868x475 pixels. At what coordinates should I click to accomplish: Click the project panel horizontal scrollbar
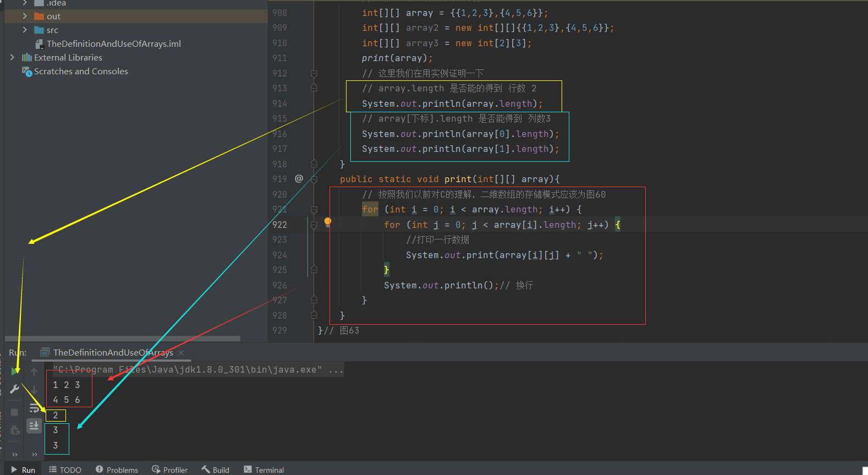coord(123,338)
